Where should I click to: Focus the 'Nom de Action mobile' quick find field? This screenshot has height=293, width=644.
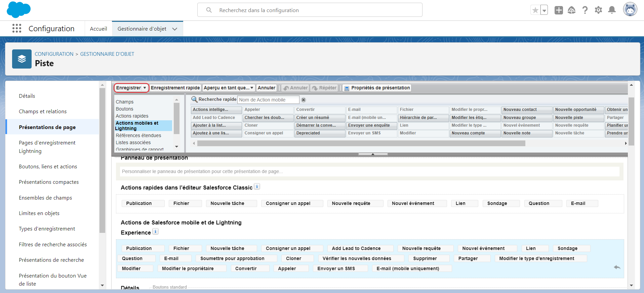268,100
